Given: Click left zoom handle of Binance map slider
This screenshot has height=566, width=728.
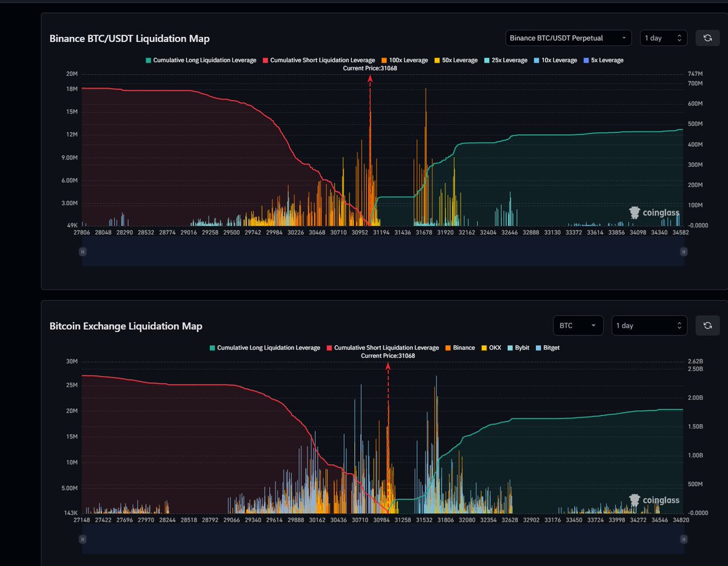Looking at the screenshot, I should (x=82, y=251).
